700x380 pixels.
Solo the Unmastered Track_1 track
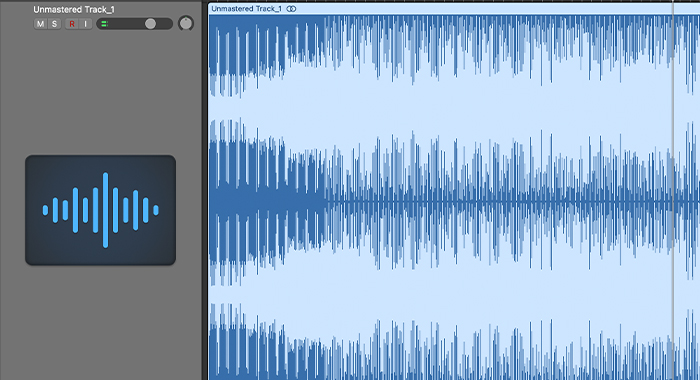(x=54, y=24)
